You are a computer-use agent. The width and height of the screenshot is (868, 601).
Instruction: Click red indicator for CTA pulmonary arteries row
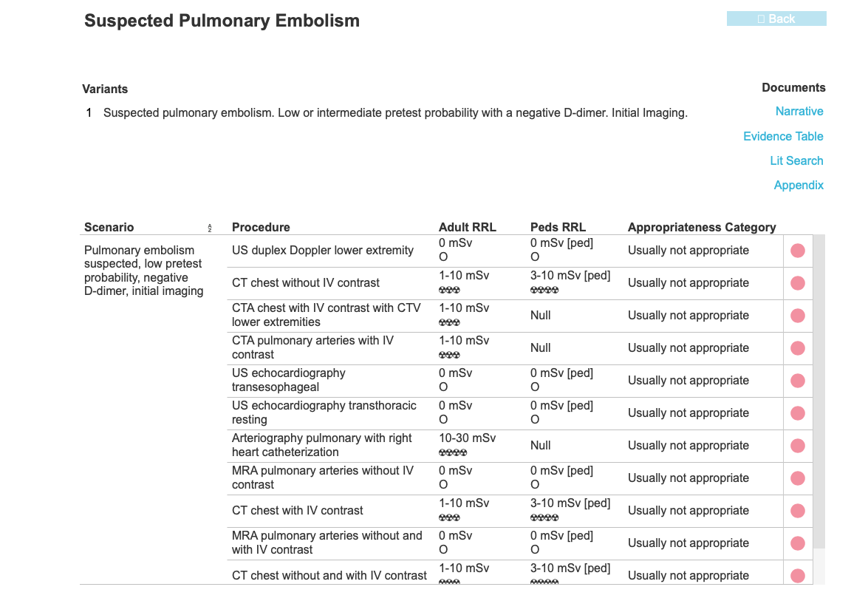click(798, 348)
